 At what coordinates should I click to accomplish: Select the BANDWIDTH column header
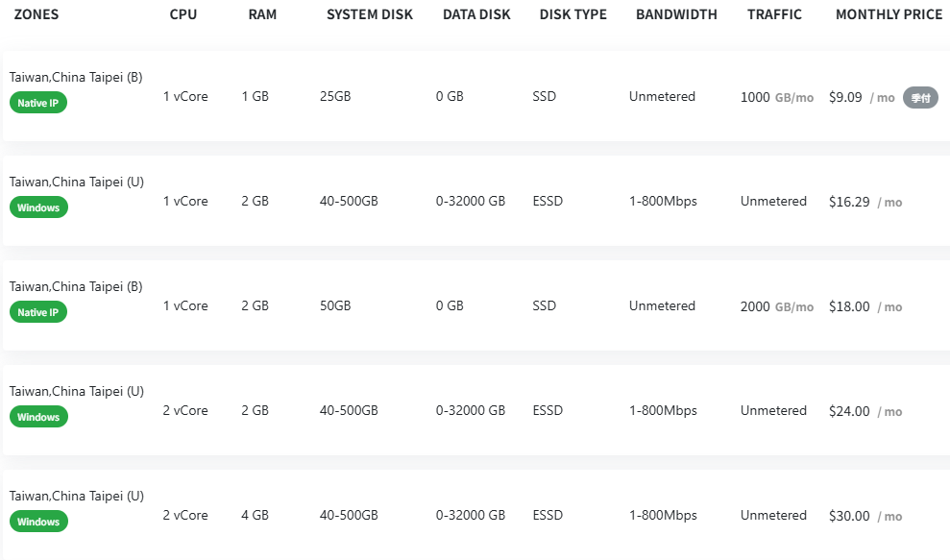(676, 14)
